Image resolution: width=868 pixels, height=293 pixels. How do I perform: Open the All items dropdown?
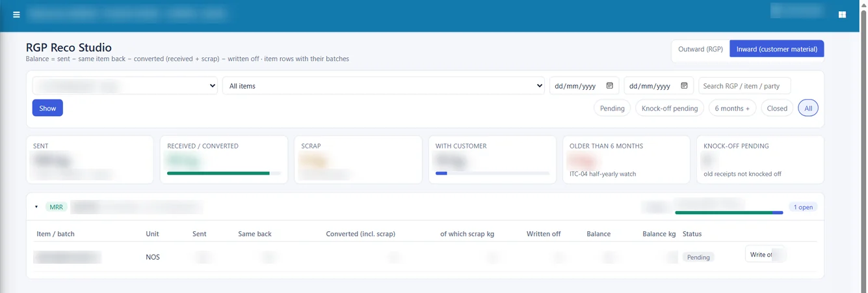point(384,86)
